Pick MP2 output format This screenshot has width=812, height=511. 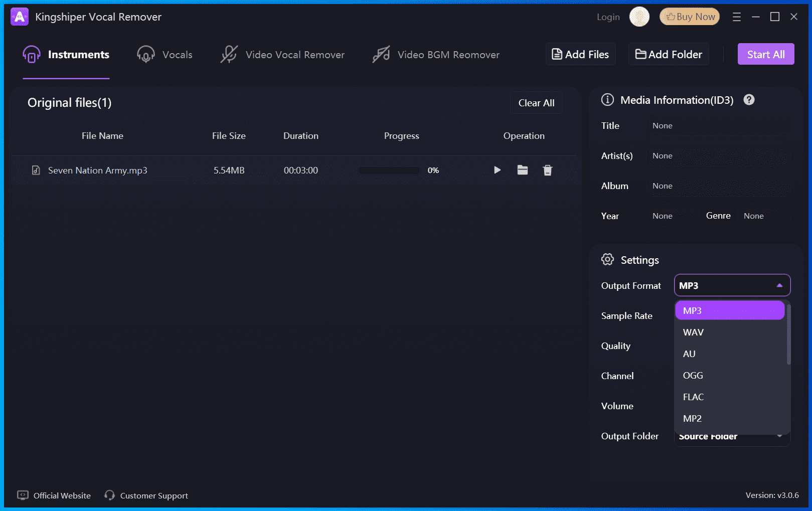[730, 418]
